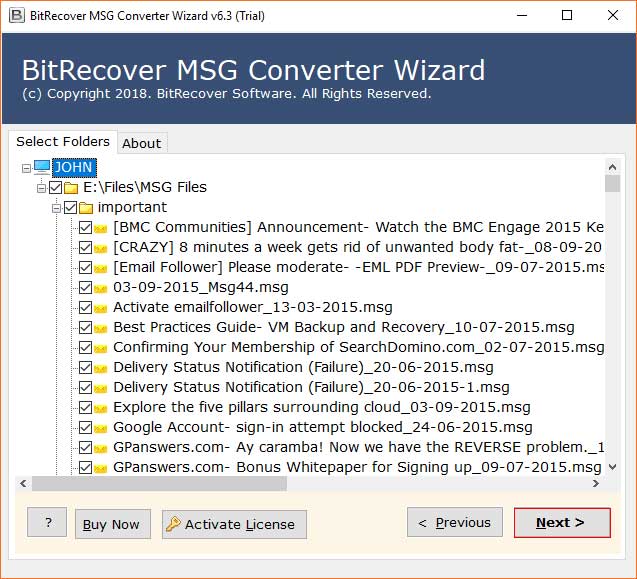Click the BitRecover app icon in title bar
This screenshot has width=637, height=579.
16,15
